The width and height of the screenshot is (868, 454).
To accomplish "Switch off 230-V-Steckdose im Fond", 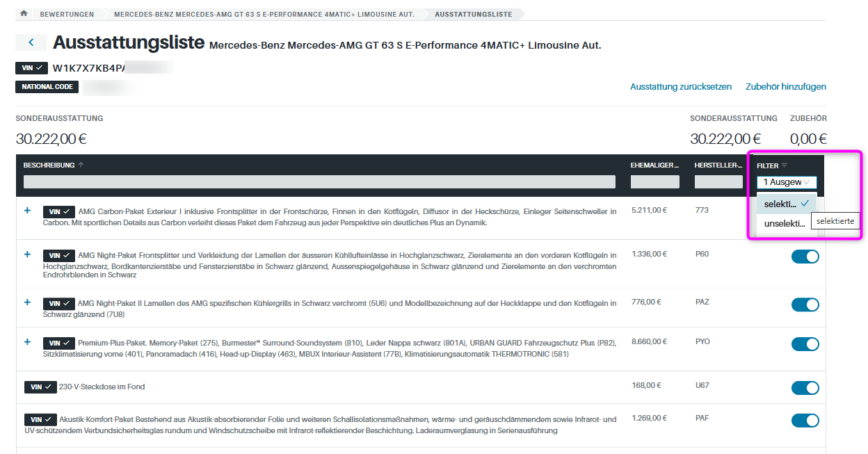I will click(805, 387).
